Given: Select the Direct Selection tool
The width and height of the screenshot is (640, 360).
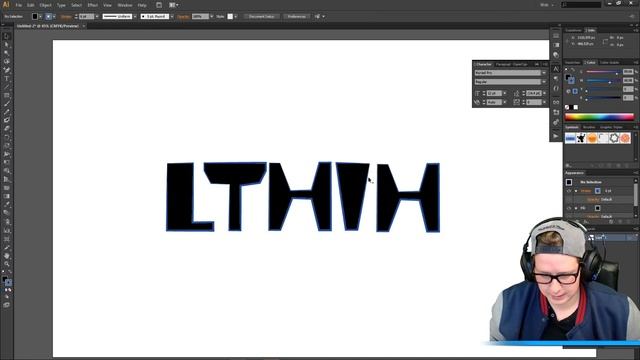Looking at the screenshot, I should [7, 45].
